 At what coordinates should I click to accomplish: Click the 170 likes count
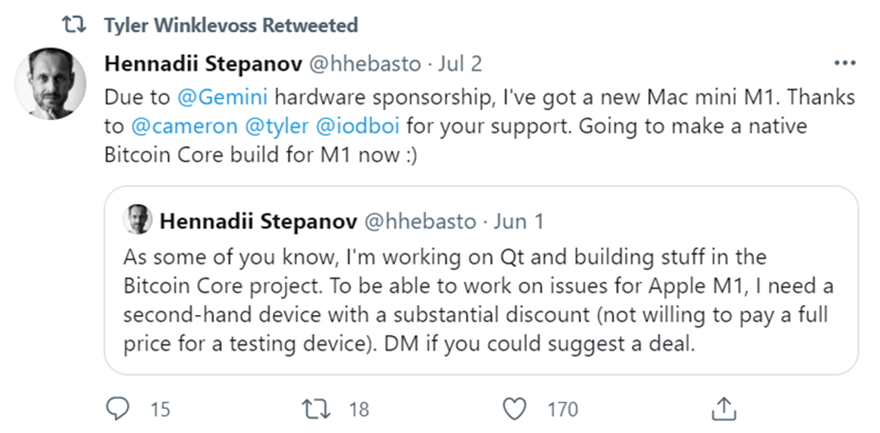(562, 409)
